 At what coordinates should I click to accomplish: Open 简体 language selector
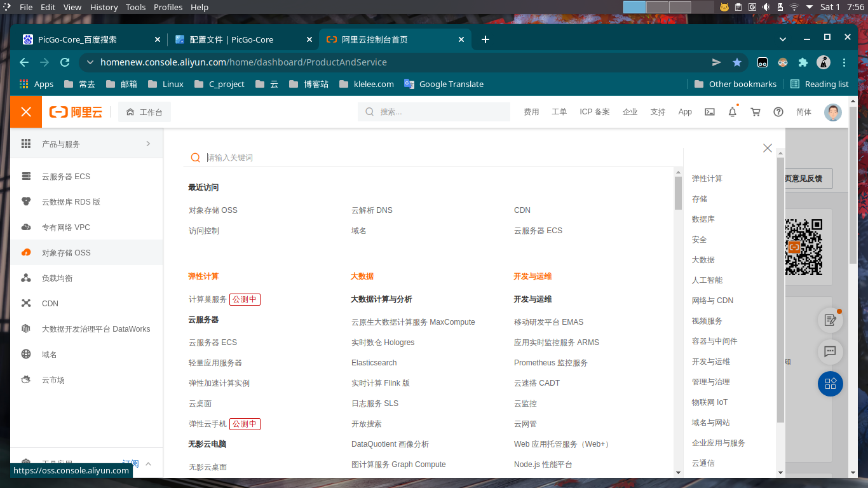tap(804, 112)
